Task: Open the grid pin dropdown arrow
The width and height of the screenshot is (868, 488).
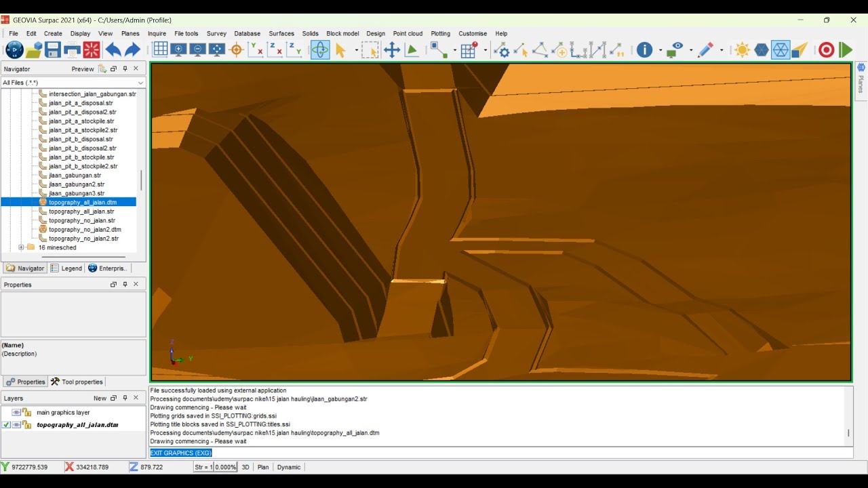Action: [x=486, y=49]
